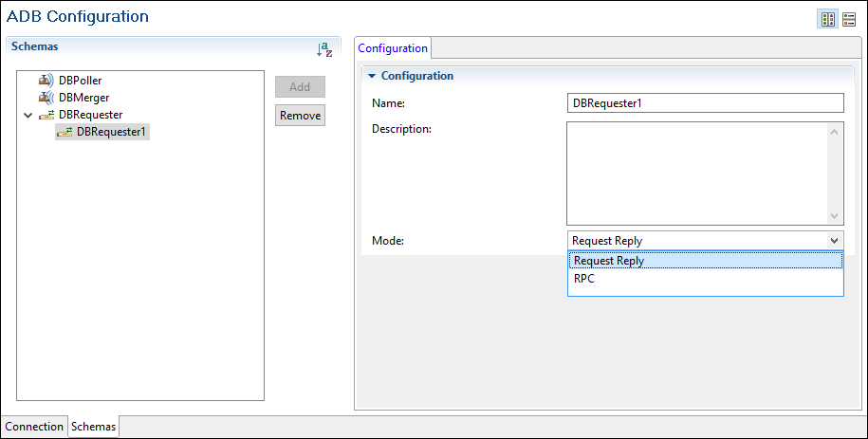Screen dimensions: 868x439
Task: Click the alphabetical sort icon in Schemas header
Action: pos(324,49)
